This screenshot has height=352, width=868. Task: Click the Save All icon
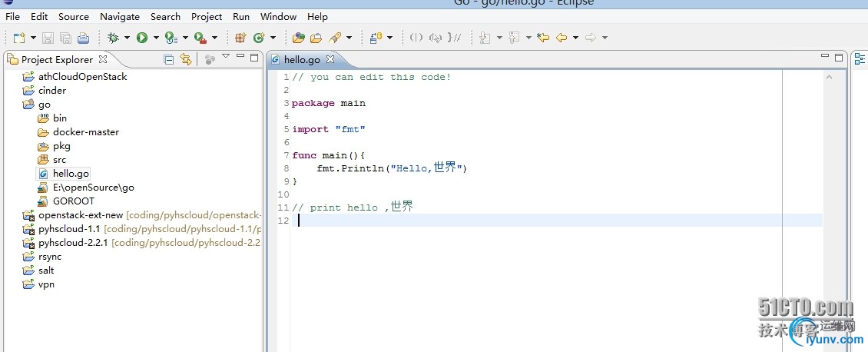(65, 38)
